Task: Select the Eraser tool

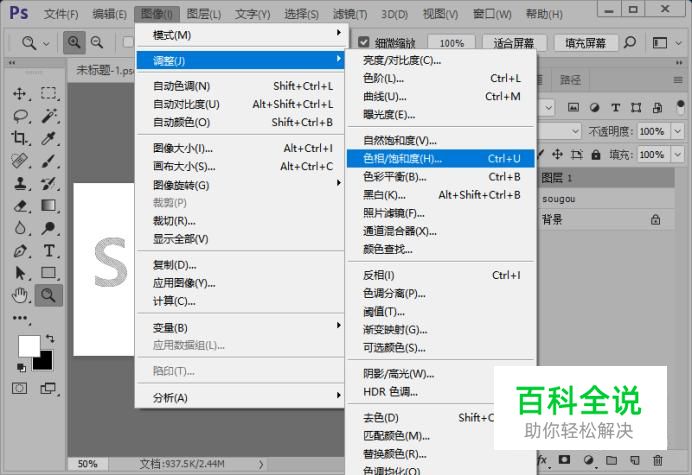Action: (x=19, y=206)
